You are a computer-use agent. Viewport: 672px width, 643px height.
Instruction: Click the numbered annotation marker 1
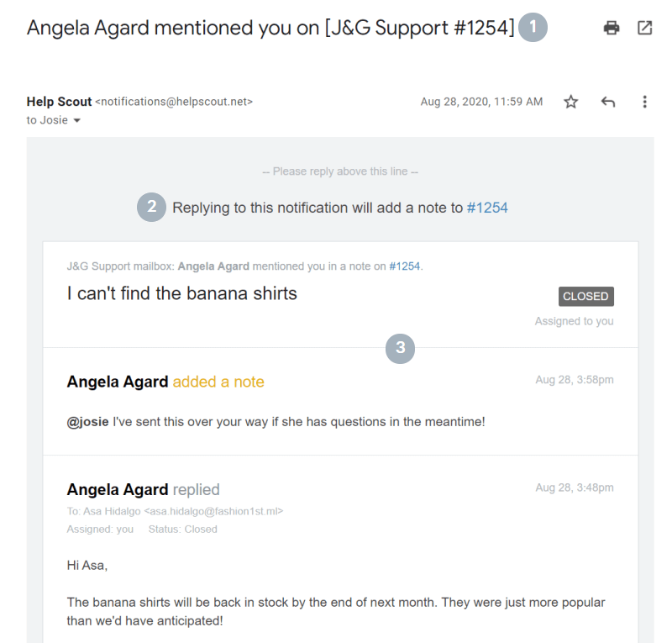(x=533, y=28)
